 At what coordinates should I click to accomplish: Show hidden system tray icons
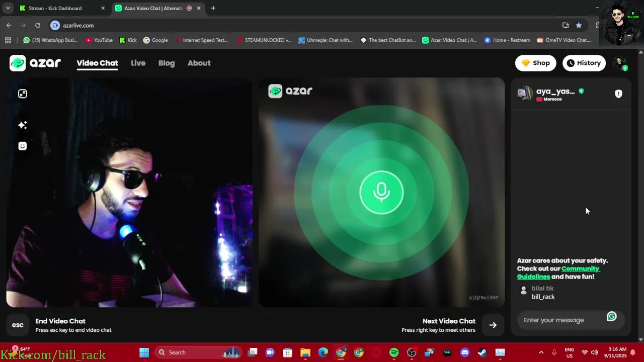[541, 352]
